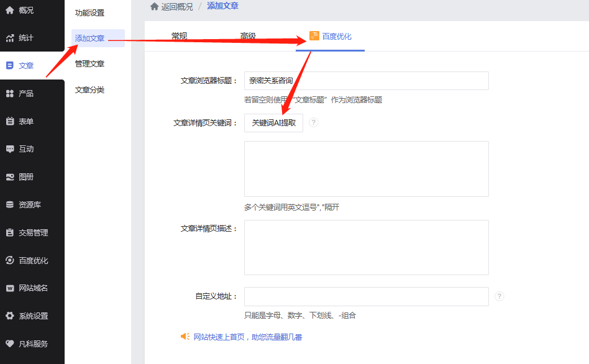Click the 百度优化 sidebar icon
589x364 pixels.
10,260
